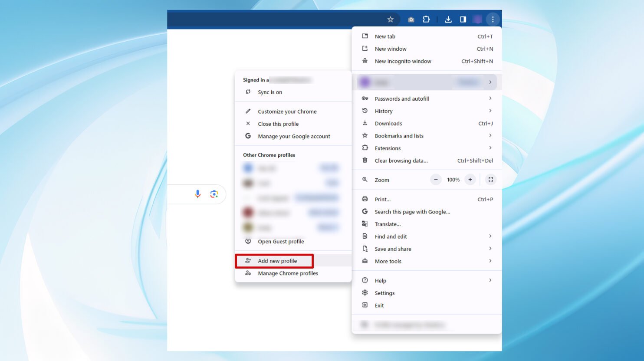Open the side panel icon
644x361 pixels.
pos(463,19)
